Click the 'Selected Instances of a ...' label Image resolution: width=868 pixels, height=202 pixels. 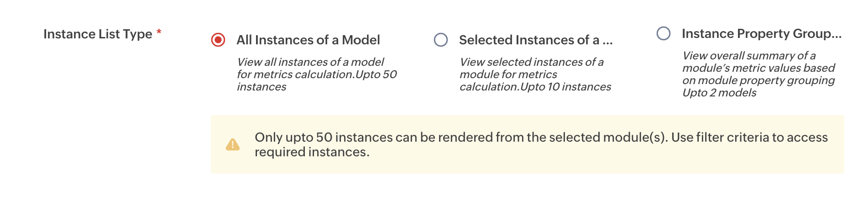click(x=529, y=40)
